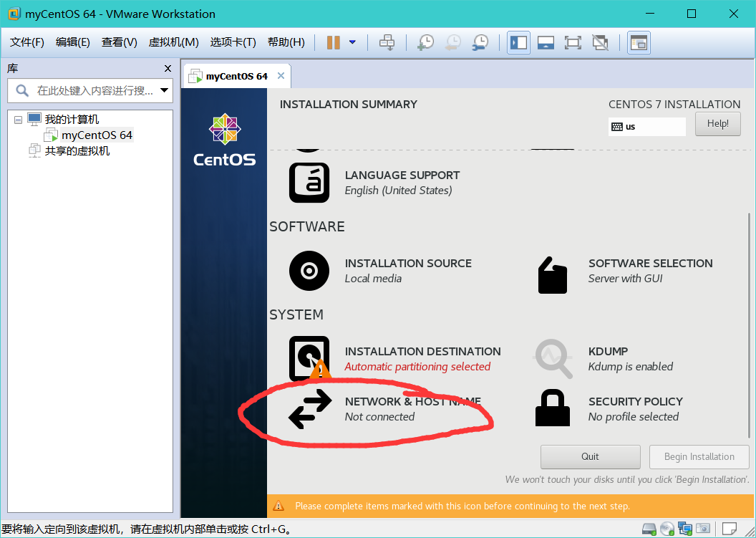The width and height of the screenshot is (756, 538).
Task: Open the message log note icon
Action: 729,529
